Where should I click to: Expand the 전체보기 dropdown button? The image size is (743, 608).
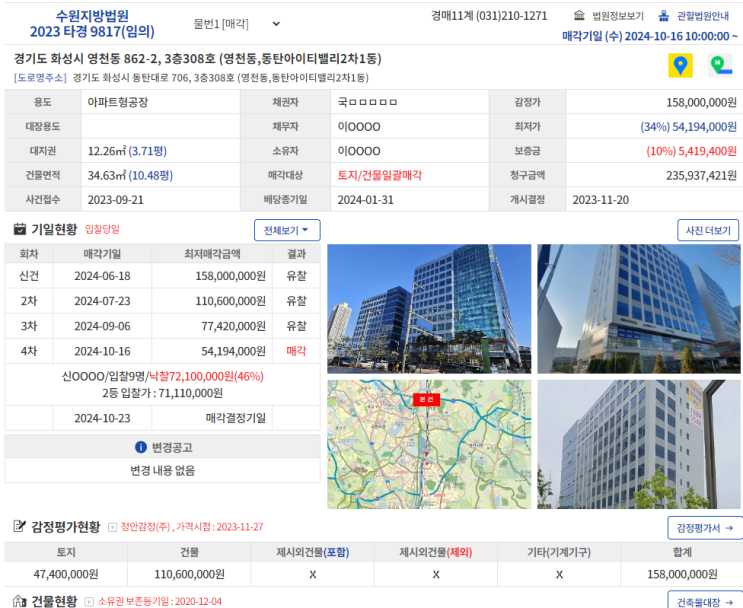(x=287, y=230)
